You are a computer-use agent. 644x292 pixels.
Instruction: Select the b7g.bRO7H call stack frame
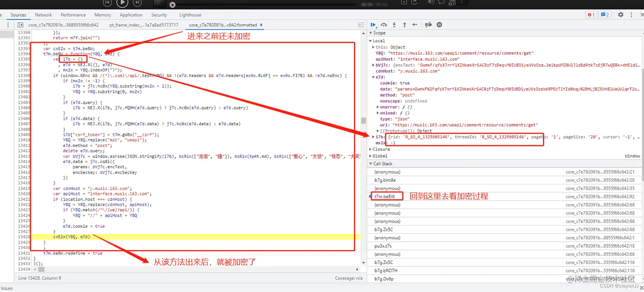[505, 271]
